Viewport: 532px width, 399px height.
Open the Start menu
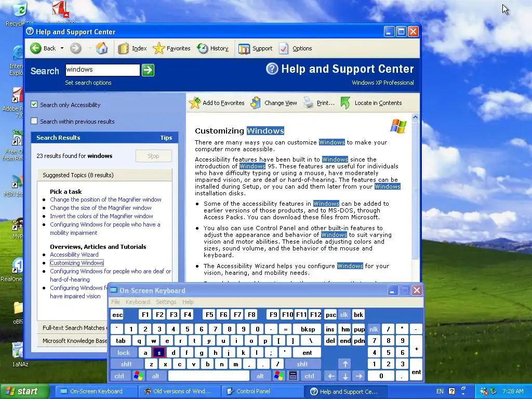coord(23,391)
